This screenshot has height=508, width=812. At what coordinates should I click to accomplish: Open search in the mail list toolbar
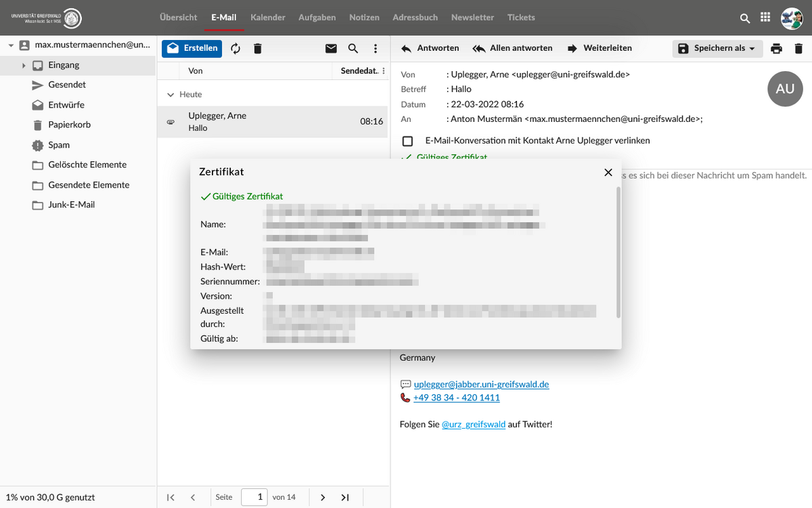353,49
